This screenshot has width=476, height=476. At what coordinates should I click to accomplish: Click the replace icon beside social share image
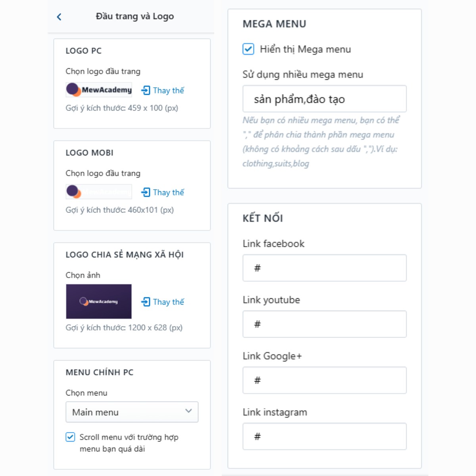point(146,302)
